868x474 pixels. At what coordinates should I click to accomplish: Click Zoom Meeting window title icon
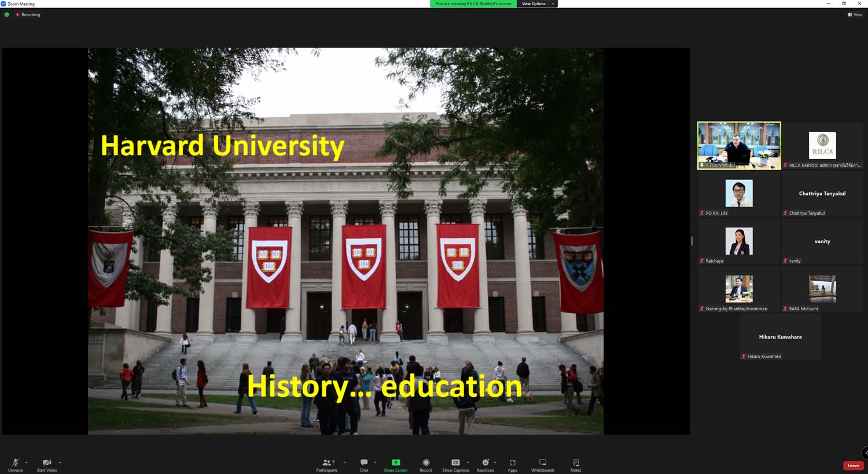pos(3,3)
